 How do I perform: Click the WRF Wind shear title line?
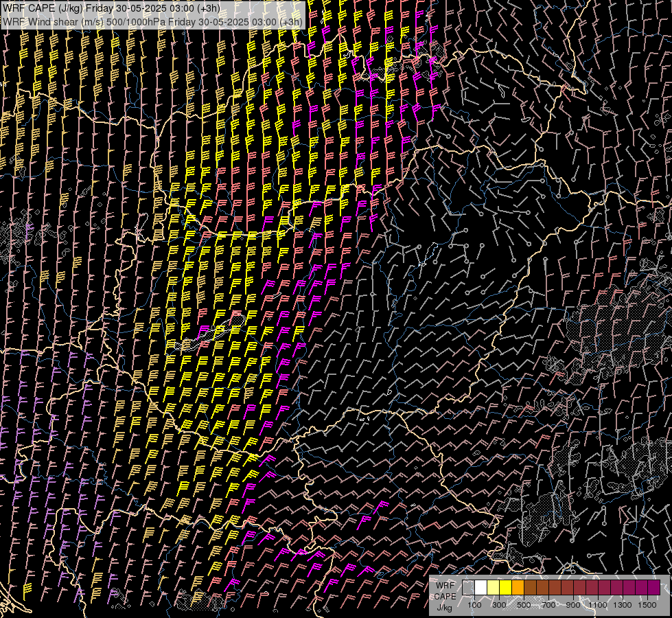coord(152,21)
